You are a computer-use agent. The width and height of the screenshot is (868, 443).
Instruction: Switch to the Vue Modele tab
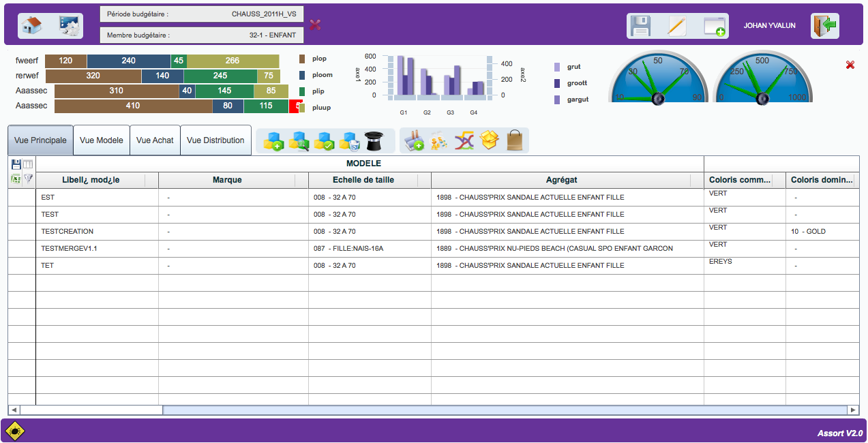[x=102, y=140]
